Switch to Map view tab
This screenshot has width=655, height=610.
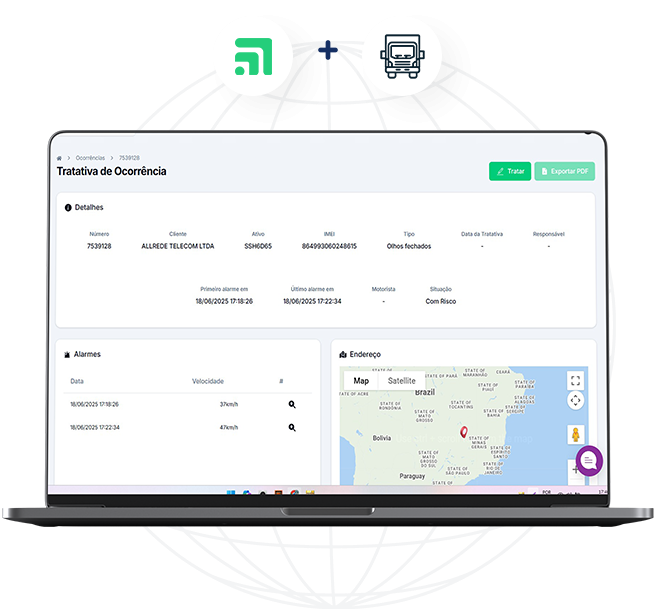pyautogui.click(x=361, y=381)
